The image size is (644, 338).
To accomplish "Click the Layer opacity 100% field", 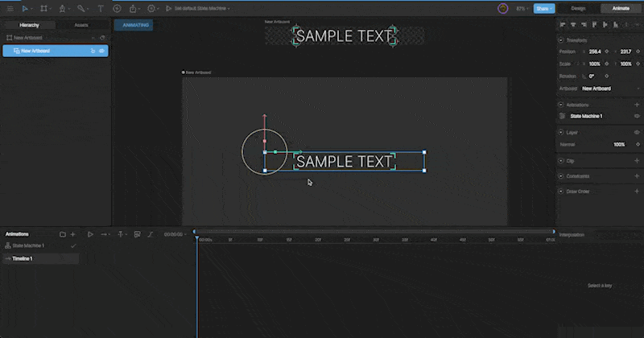I will click(619, 145).
